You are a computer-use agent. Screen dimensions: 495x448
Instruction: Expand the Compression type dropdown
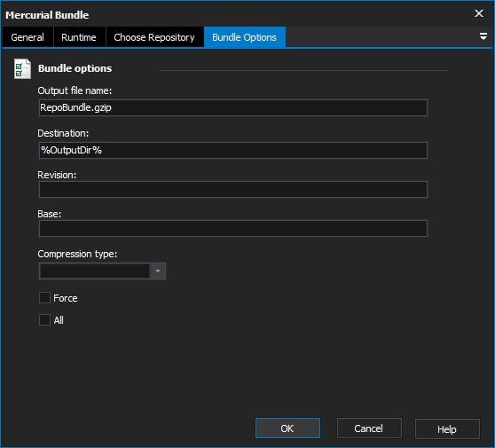(158, 271)
